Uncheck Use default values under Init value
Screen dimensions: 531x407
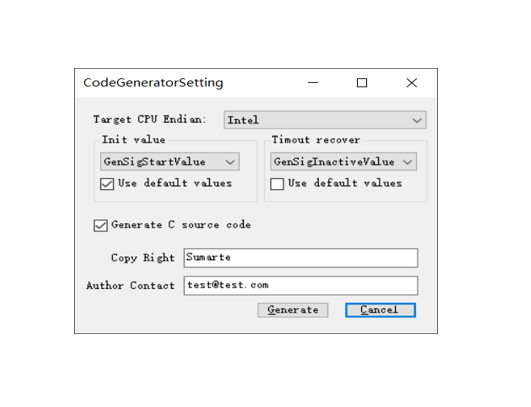point(107,184)
